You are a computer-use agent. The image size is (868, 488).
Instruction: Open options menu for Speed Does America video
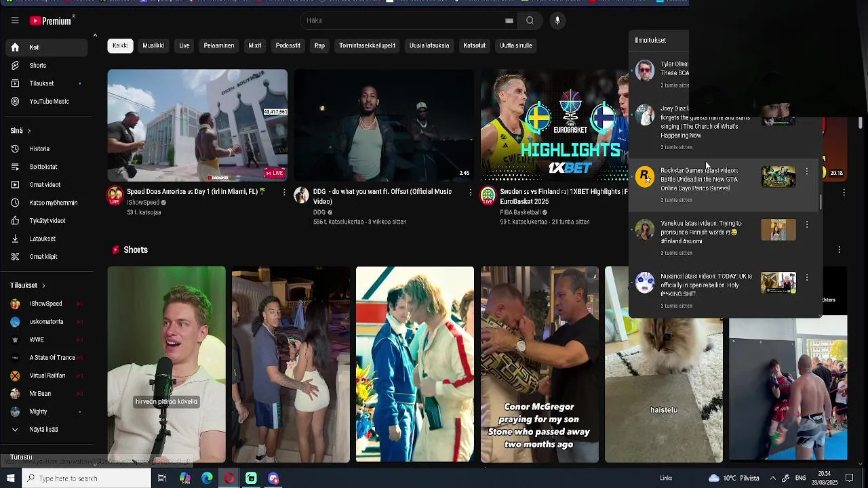(283, 192)
